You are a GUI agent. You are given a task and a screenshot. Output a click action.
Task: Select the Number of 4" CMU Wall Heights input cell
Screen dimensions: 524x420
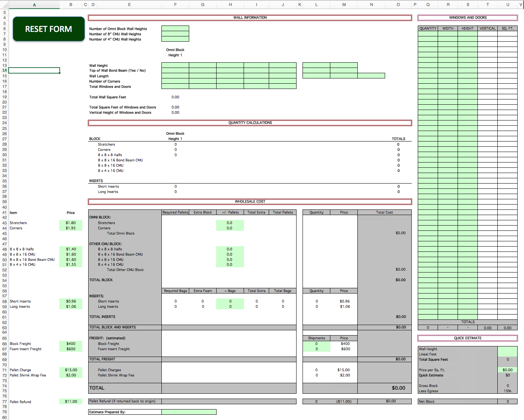[x=175, y=39]
